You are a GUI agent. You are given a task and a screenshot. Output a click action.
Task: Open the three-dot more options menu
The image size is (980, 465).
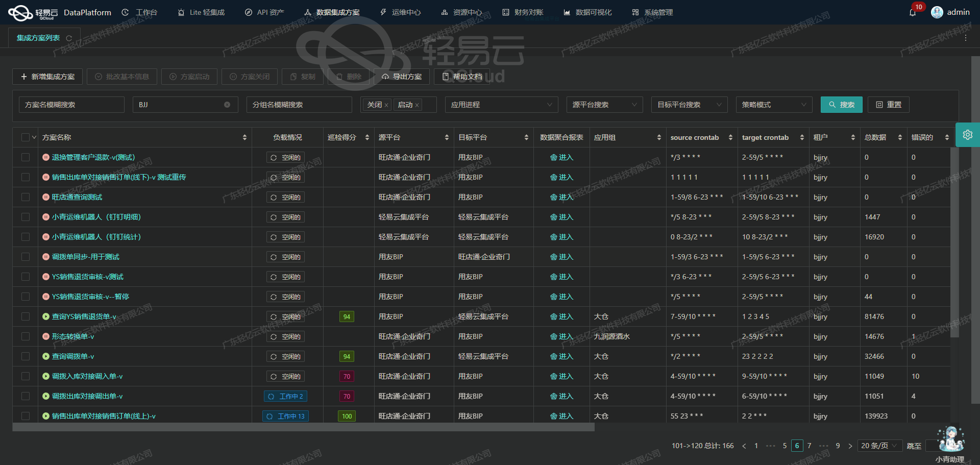click(x=965, y=38)
